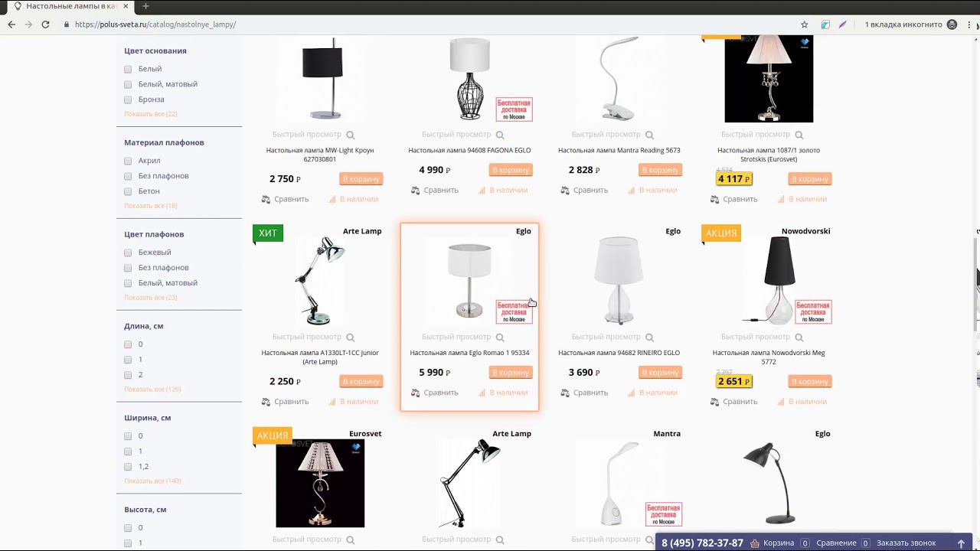Go back with the browser back arrow
The image size is (980, 551).
click(11, 24)
